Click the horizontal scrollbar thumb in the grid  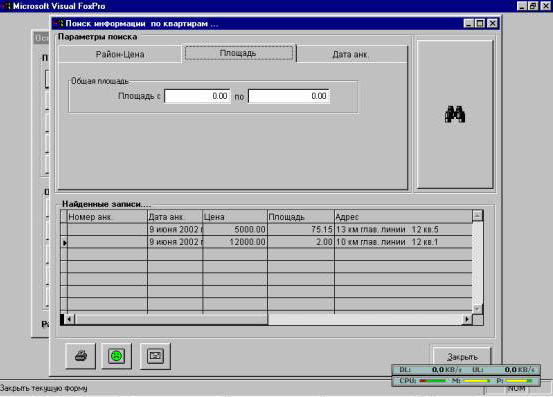point(171,319)
